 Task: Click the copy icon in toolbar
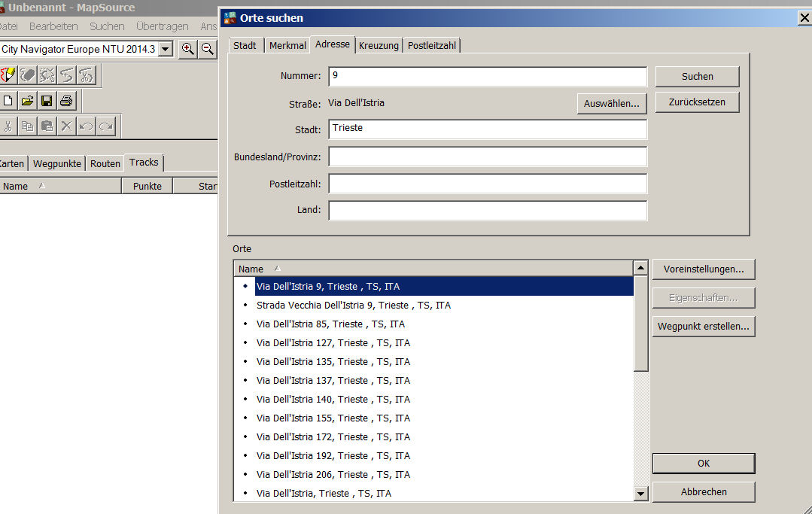pos(27,126)
